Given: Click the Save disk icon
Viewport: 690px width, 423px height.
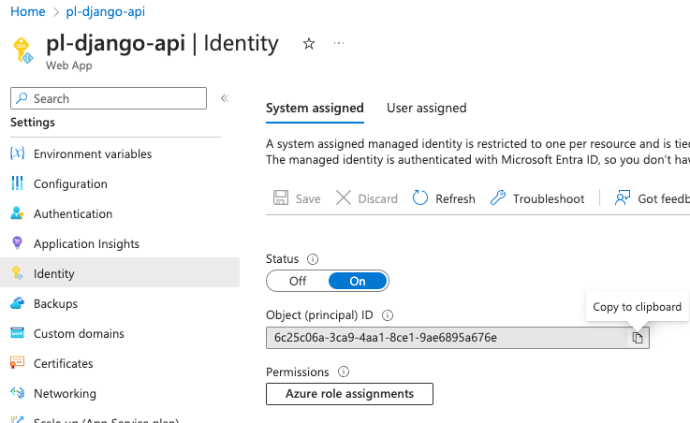Looking at the screenshot, I should pos(281,198).
